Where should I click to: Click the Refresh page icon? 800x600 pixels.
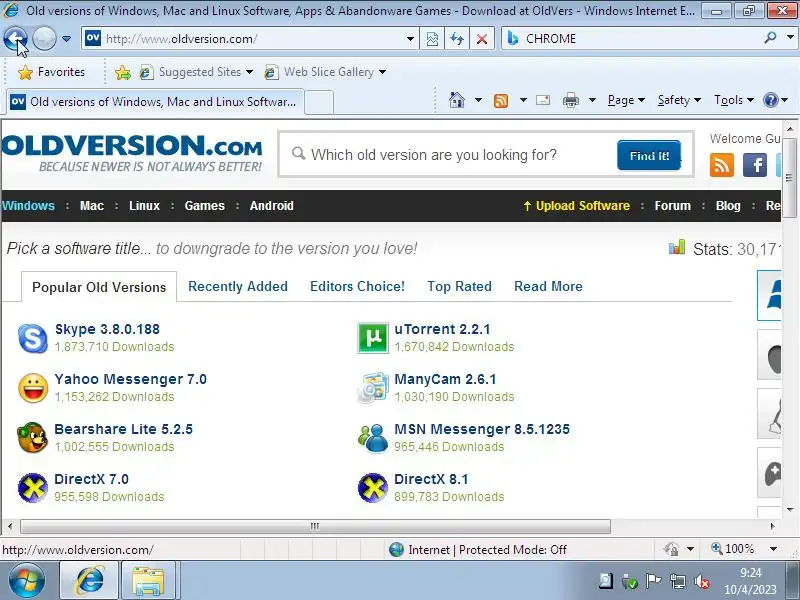click(457, 39)
